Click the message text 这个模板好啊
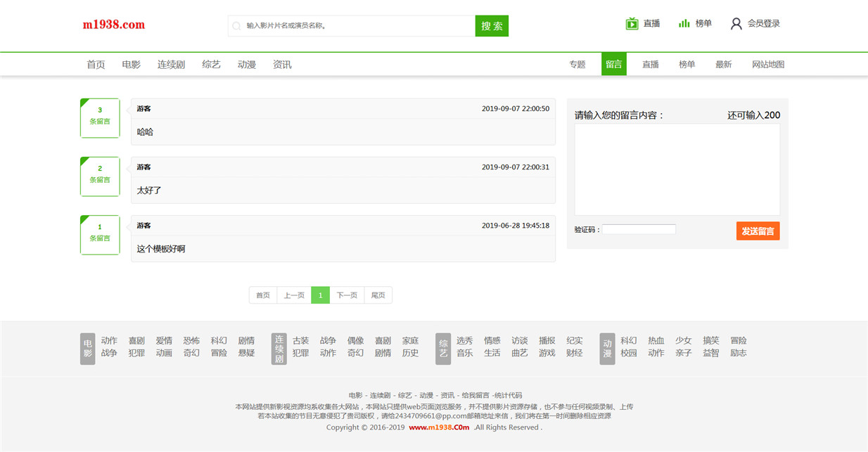 pyautogui.click(x=161, y=249)
